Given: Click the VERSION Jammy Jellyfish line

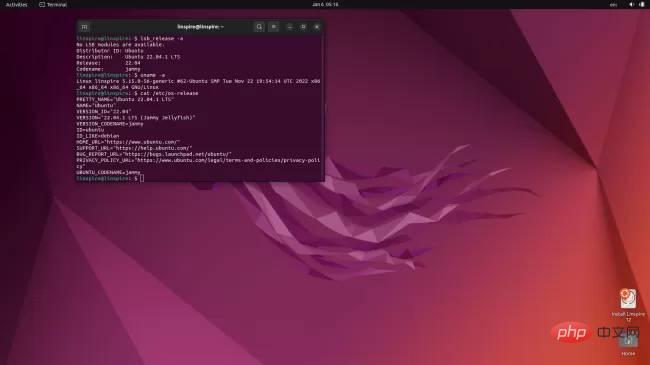Looking at the screenshot, I should [x=136, y=118].
